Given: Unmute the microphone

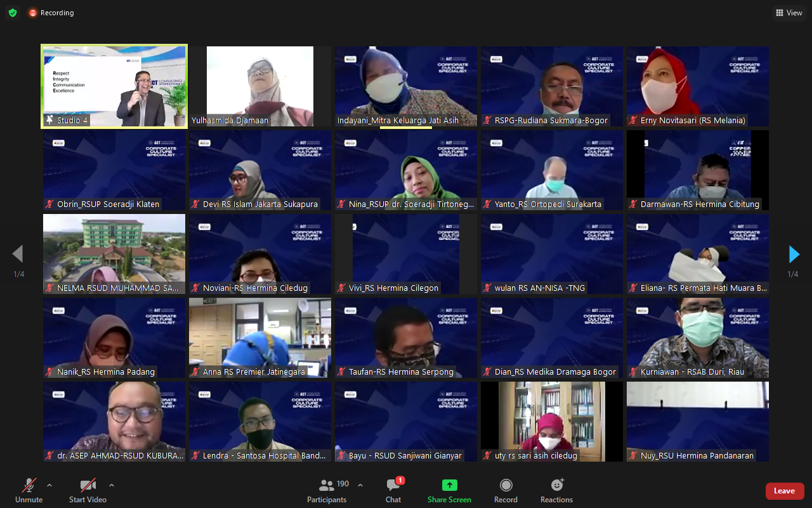Looking at the screenshot, I should 29,486.
